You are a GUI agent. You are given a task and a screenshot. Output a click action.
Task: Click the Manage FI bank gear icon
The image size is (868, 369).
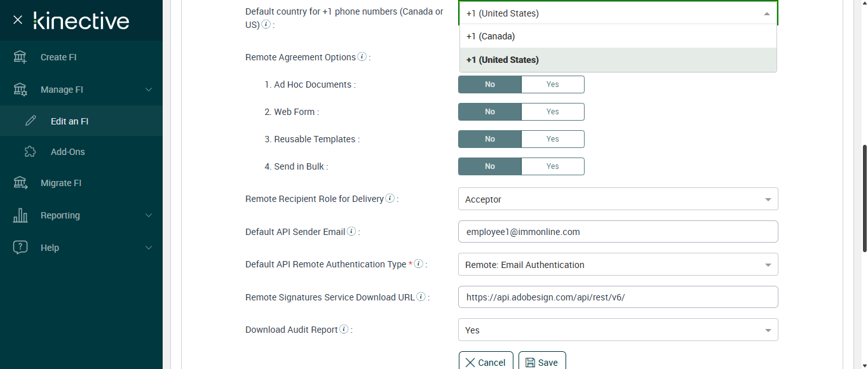pos(20,90)
